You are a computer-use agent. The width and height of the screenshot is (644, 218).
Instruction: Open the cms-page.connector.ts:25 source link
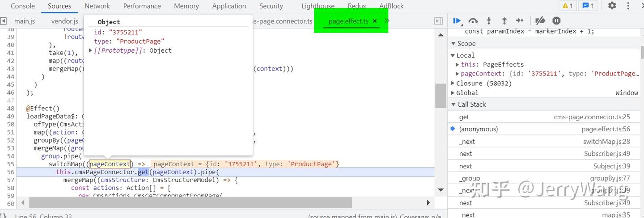click(x=592, y=117)
